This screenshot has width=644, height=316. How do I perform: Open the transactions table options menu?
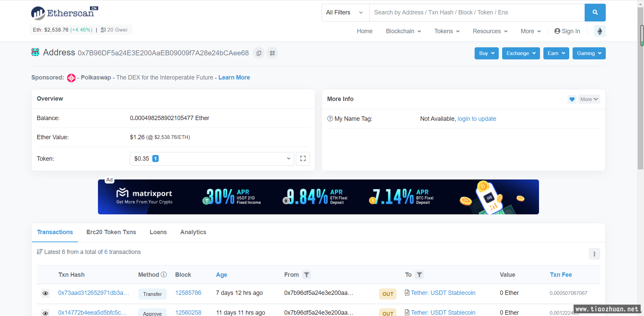coord(594,254)
